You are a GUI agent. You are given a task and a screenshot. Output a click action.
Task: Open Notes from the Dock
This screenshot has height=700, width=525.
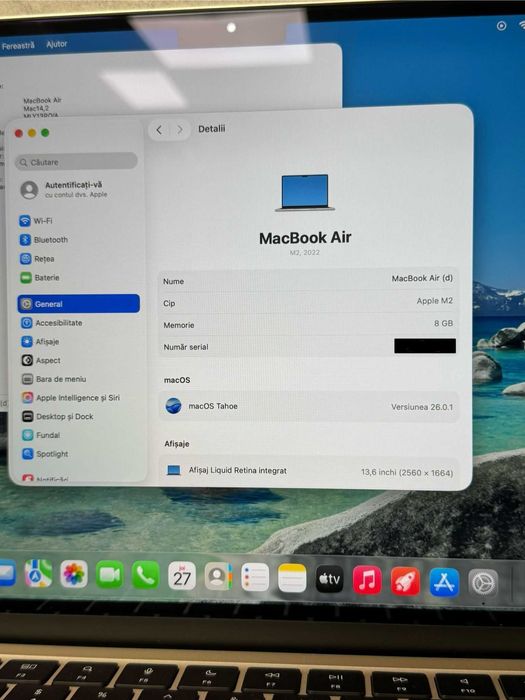(x=292, y=578)
